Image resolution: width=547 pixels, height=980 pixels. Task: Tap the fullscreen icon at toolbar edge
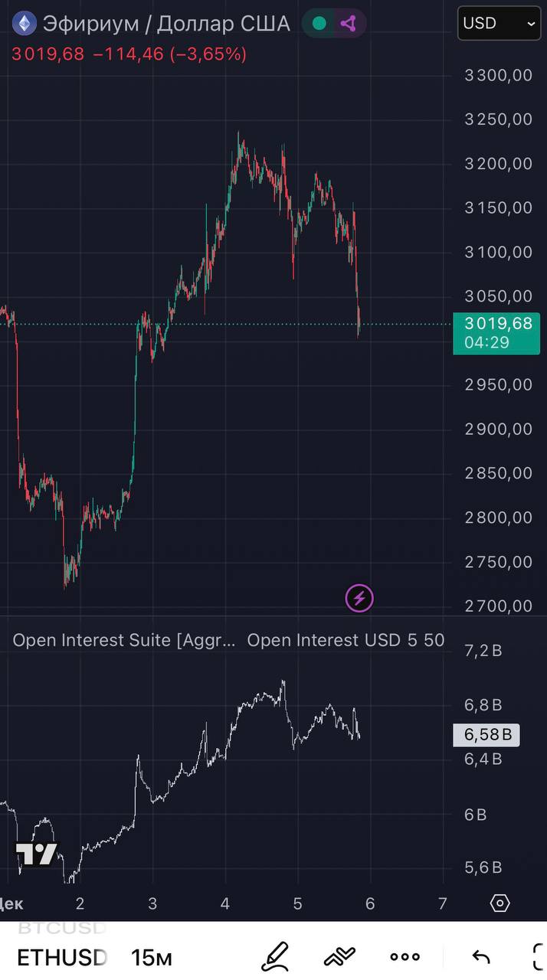[x=539, y=956]
